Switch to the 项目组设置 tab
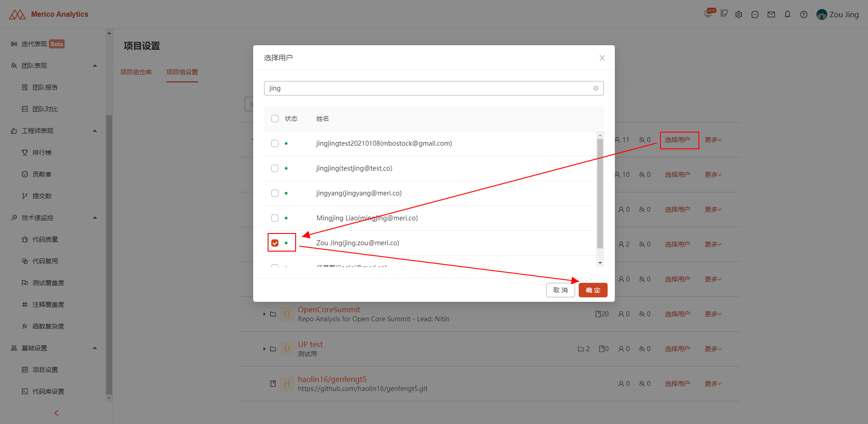The image size is (868, 424). [182, 72]
